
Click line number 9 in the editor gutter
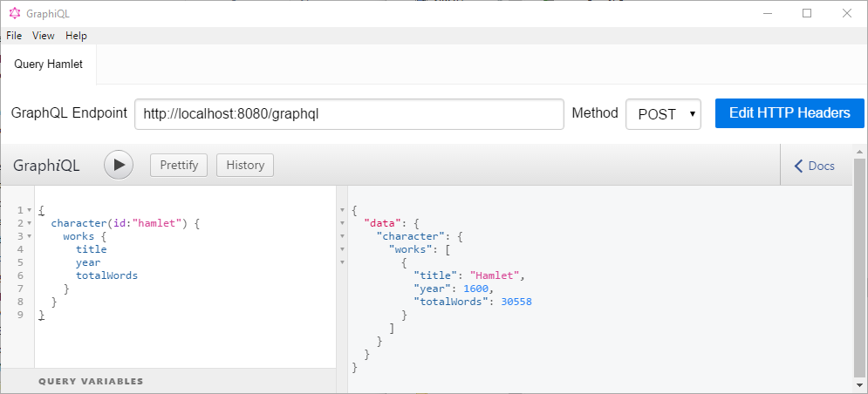click(20, 315)
